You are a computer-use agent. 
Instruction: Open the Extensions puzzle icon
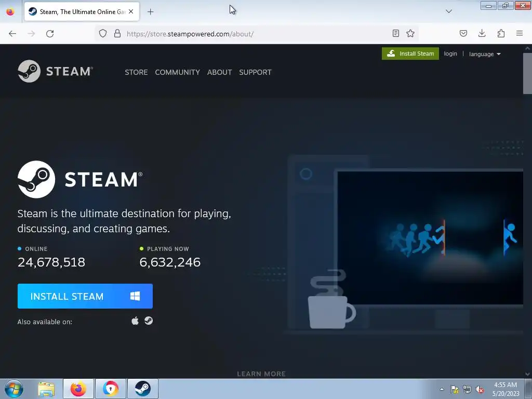point(501,33)
